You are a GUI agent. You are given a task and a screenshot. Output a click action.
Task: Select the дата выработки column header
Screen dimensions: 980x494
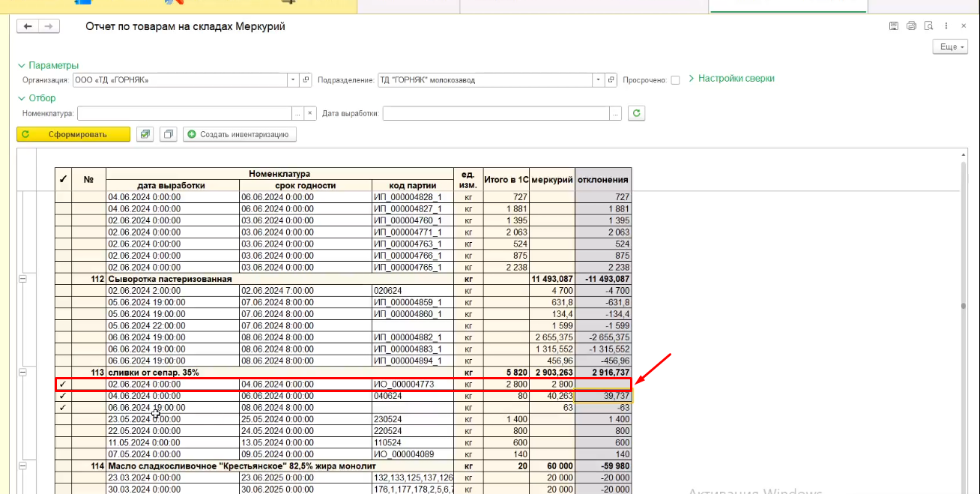pos(172,185)
